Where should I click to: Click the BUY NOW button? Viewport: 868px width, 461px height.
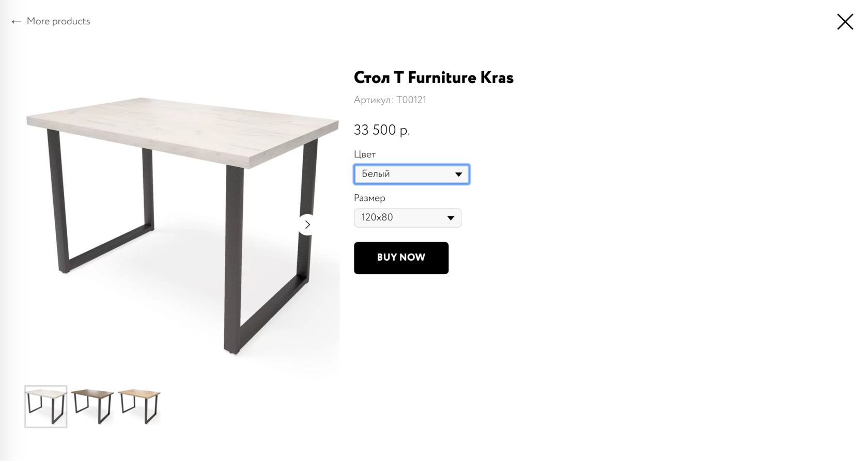401,258
